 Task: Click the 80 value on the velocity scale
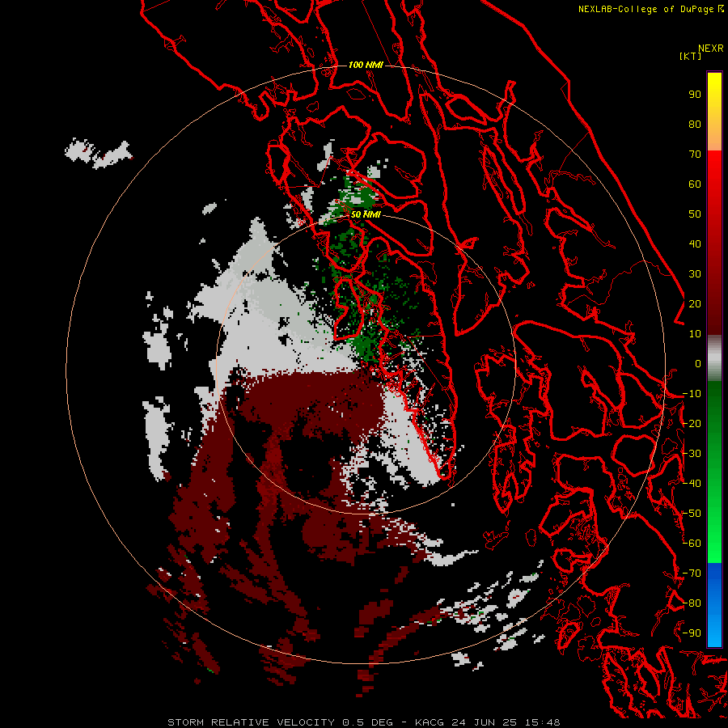[x=695, y=125]
